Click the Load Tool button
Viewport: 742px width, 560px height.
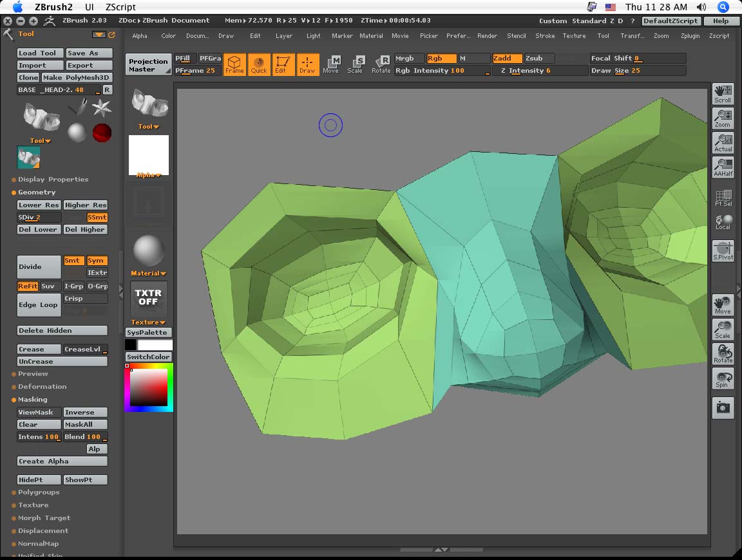(40, 53)
